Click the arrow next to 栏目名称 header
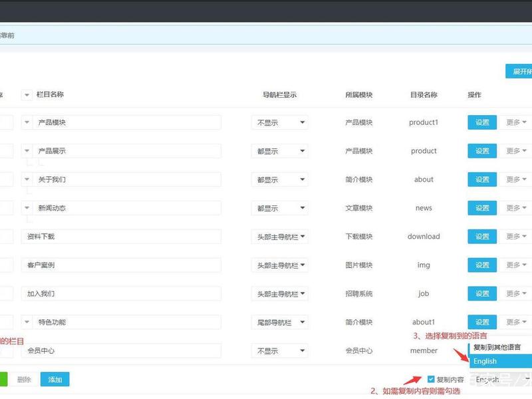 27,94
